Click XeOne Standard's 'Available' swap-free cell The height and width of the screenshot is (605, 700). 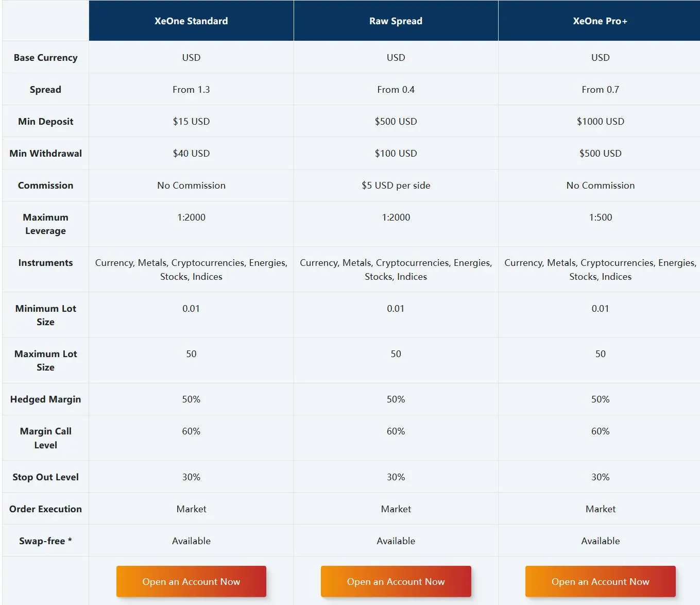(x=191, y=541)
